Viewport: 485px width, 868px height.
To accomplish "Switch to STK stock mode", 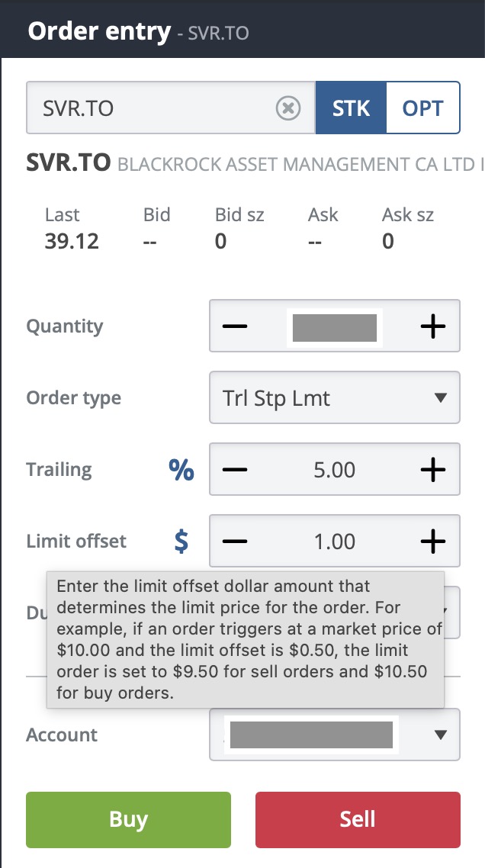I will [x=351, y=108].
